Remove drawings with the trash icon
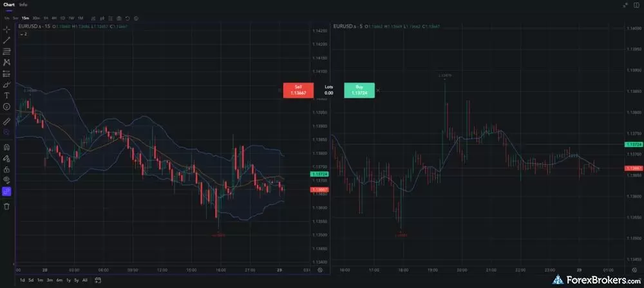Image resolution: width=644 pixels, height=288 pixels. (x=6, y=206)
